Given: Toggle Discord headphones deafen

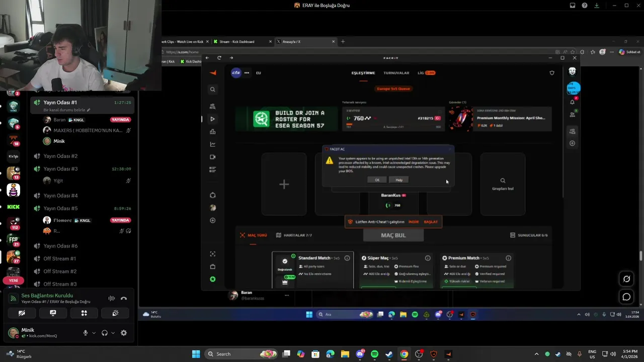Looking at the screenshot, I should point(105,333).
